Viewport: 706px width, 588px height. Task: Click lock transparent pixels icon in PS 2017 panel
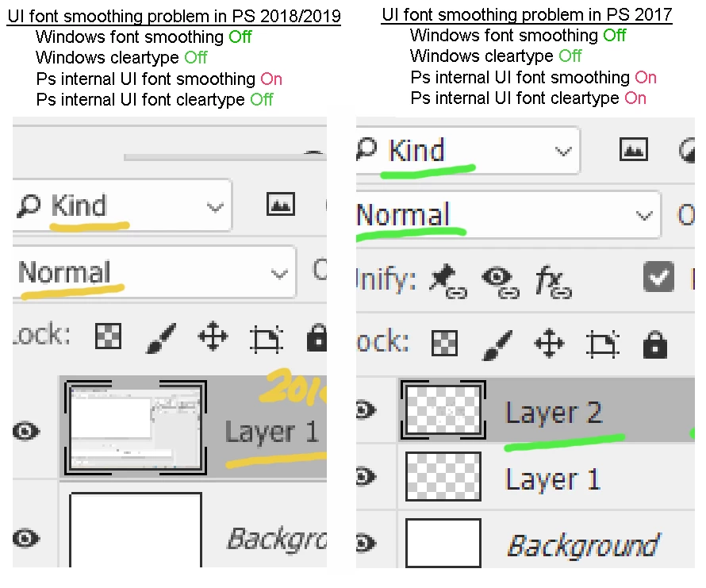444,344
